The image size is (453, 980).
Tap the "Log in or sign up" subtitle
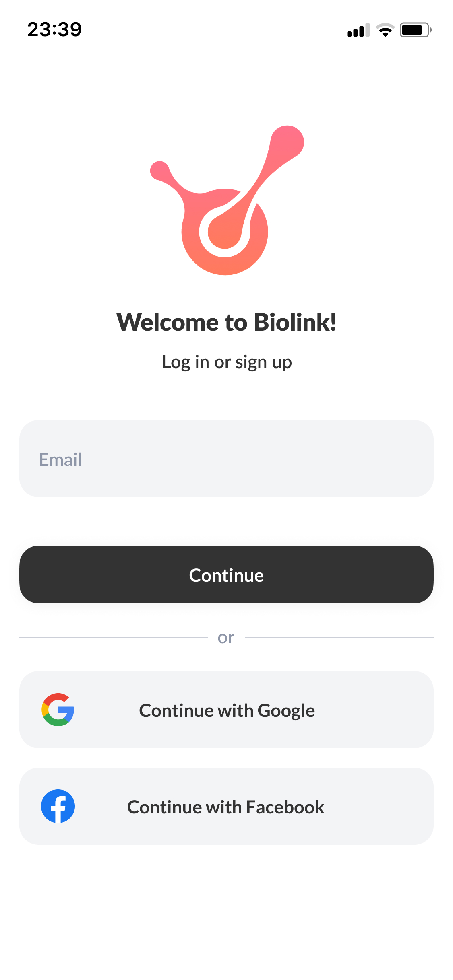pyautogui.click(x=227, y=362)
